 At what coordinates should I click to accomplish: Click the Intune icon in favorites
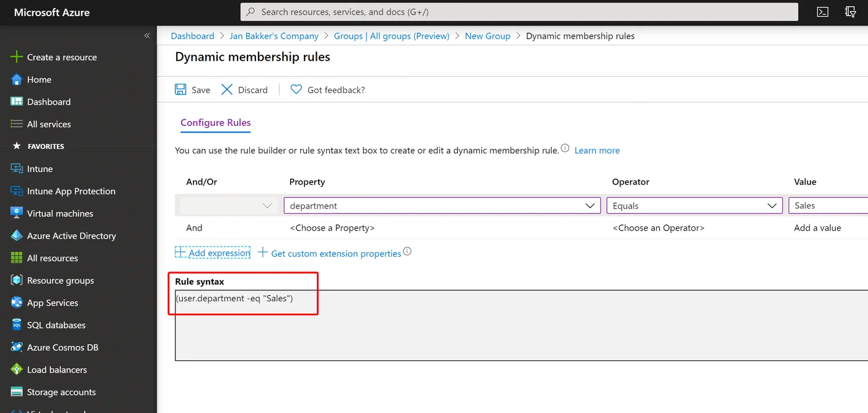(x=17, y=169)
